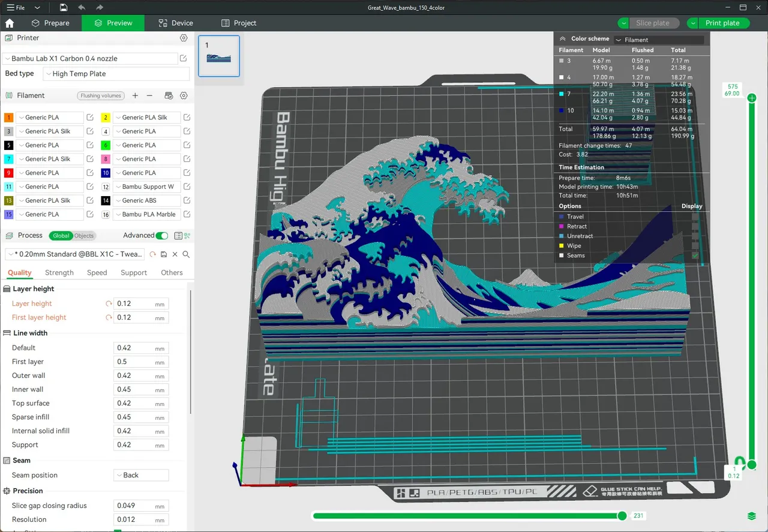Open preset search with the magnifier icon
This screenshot has height=532, width=768.
click(x=186, y=254)
